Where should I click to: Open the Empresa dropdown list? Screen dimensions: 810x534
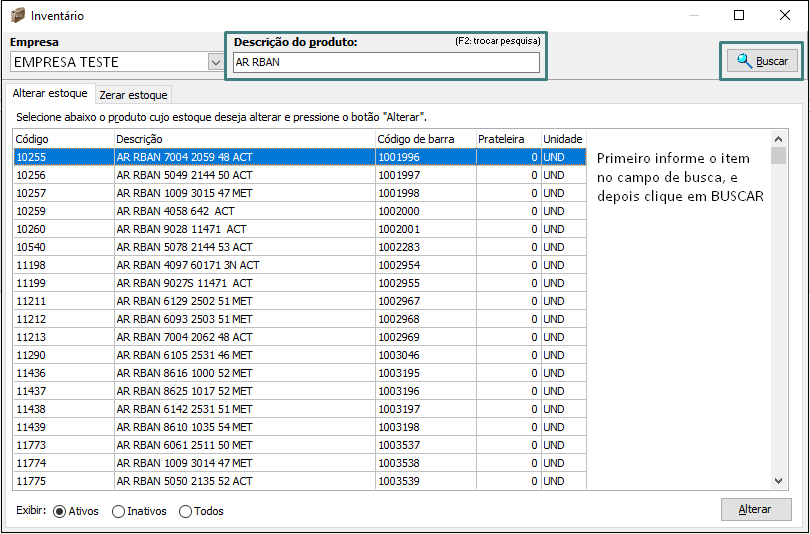215,62
